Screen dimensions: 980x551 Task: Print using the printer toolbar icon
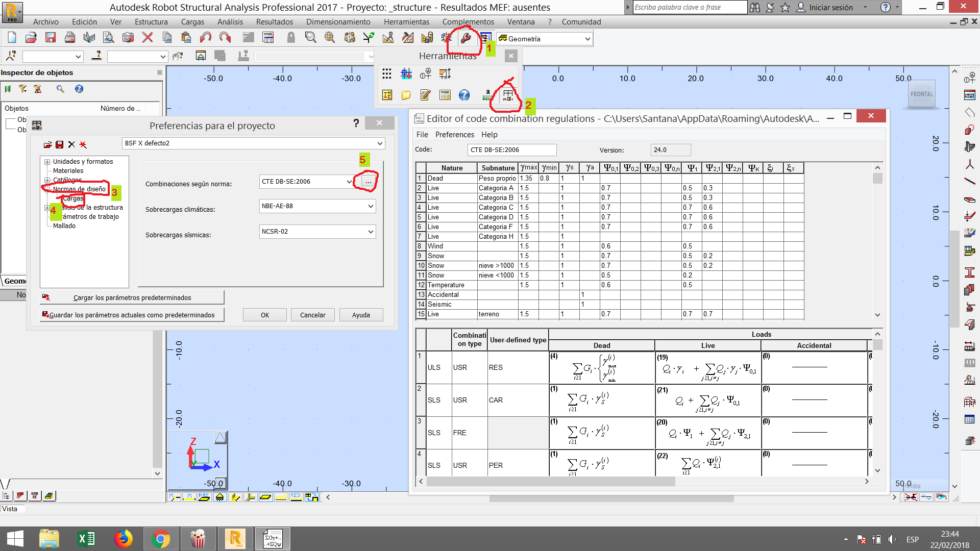(x=70, y=37)
